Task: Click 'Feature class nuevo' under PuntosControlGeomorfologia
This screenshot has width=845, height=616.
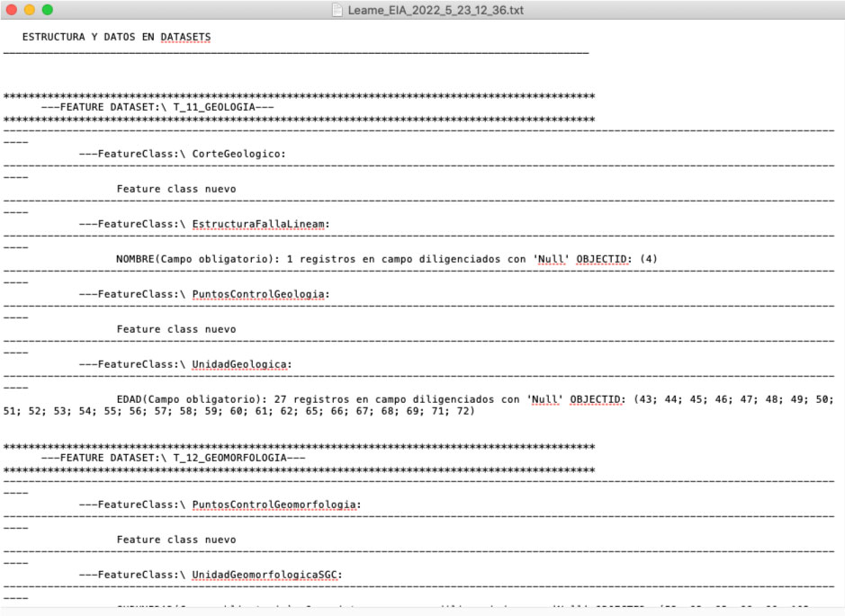Action: point(175,540)
